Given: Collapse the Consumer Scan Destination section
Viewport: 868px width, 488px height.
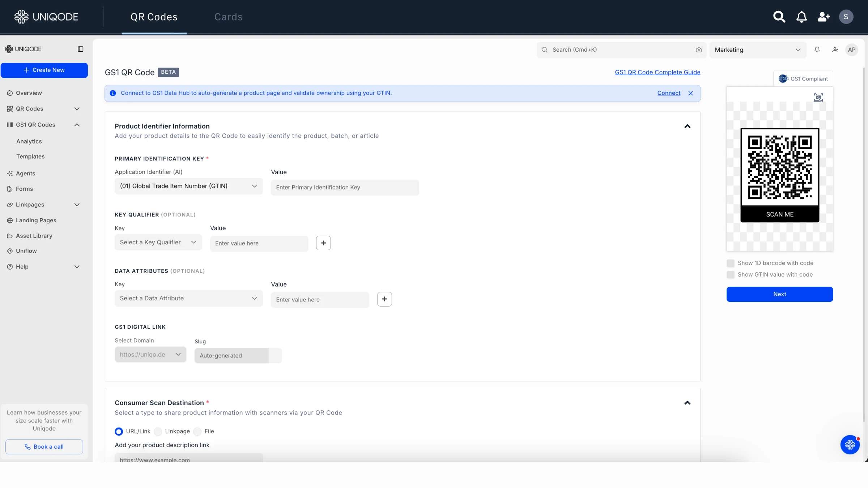Looking at the screenshot, I should point(687,403).
